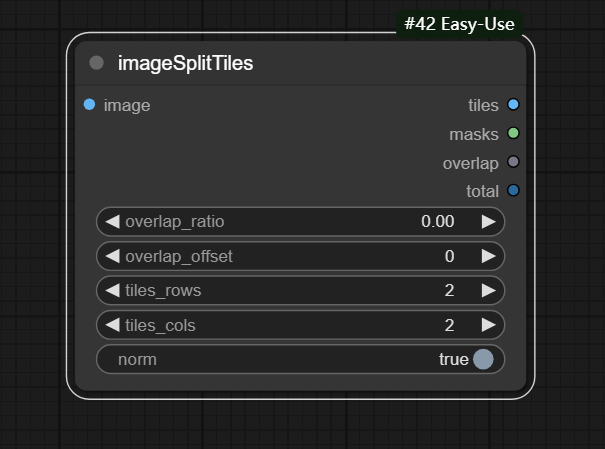Click the total output socket
This screenshot has width=605, height=449.
(513, 191)
